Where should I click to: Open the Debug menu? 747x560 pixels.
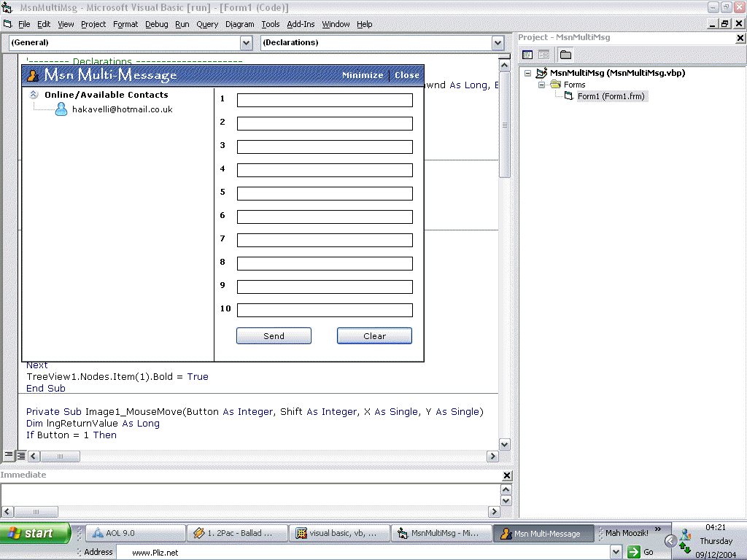point(156,24)
